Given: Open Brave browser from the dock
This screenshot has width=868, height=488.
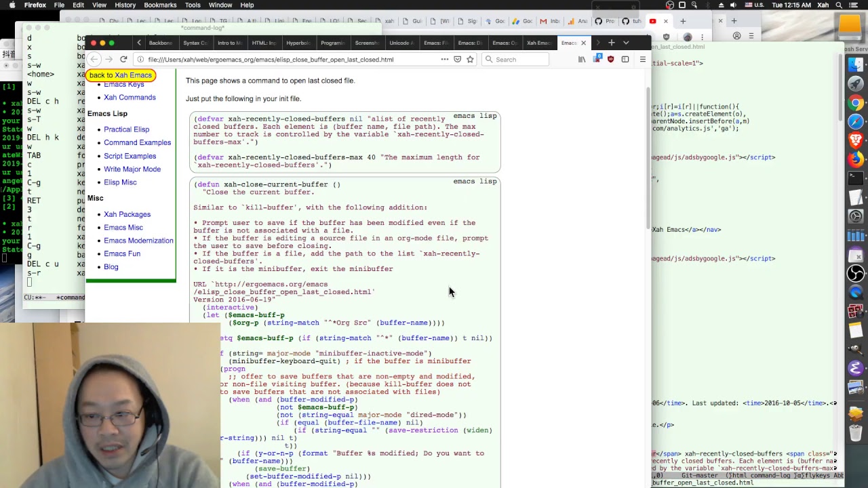Looking at the screenshot, I should pos(856,141).
